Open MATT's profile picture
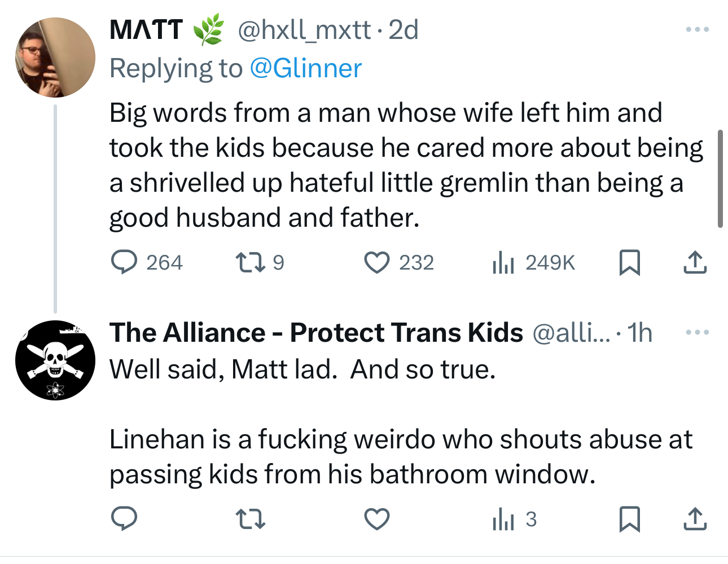 pos(55,58)
